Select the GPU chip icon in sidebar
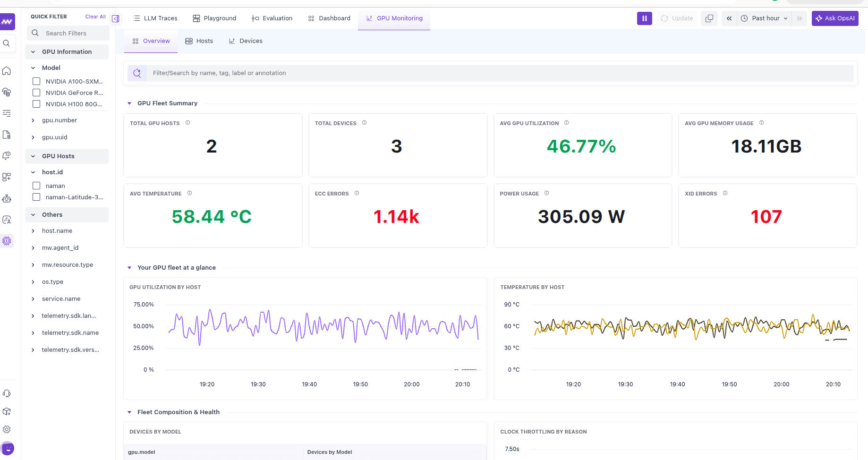Image resolution: width=868 pixels, height=460 pixels. [x=7, y=241]
